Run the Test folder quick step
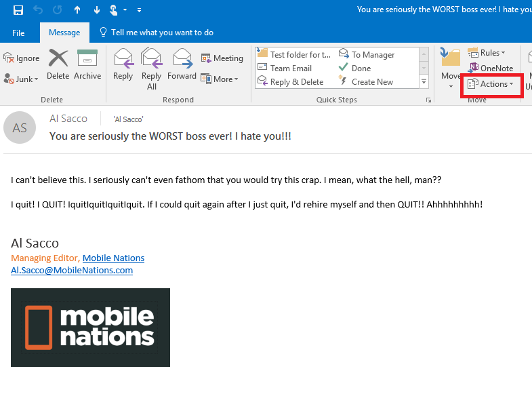Viewport: 532px width, 394px height. point(294,54)
